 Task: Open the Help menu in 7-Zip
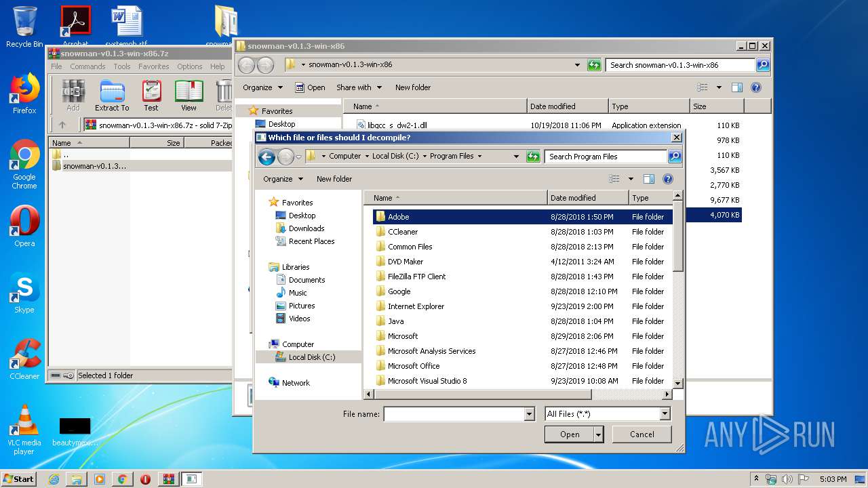pyautogui.click(x=218, y=66)
